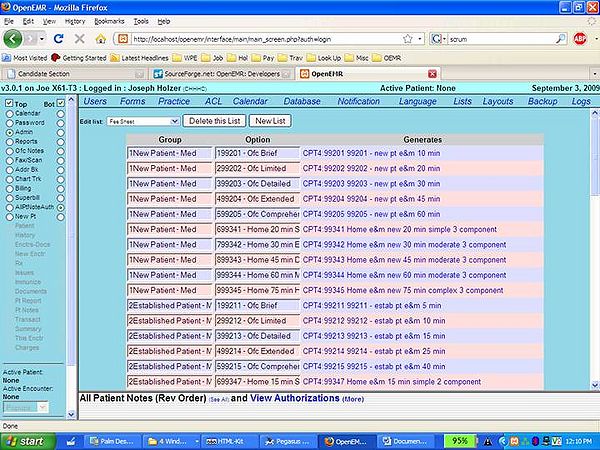The image size is (600, 450).
Task: Toggle the Top checkbox in left panel
Action: click(x=10, y=103)
